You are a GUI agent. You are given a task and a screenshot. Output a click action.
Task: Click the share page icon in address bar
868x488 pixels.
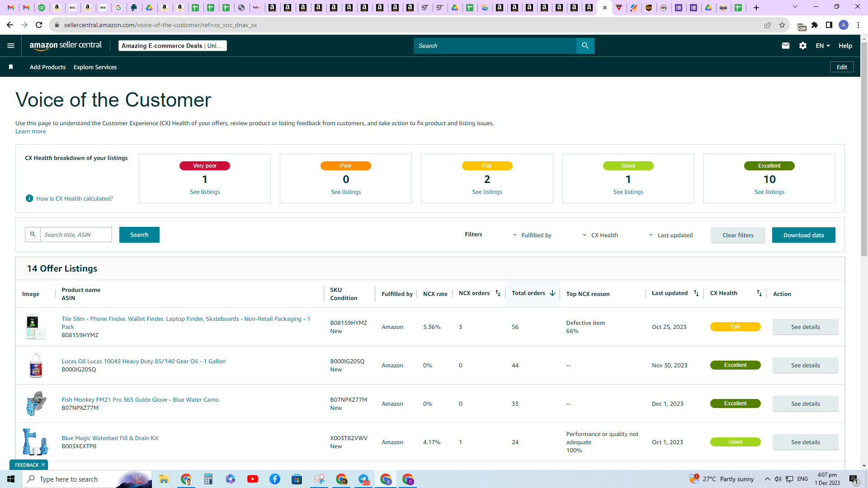(768, 25)
